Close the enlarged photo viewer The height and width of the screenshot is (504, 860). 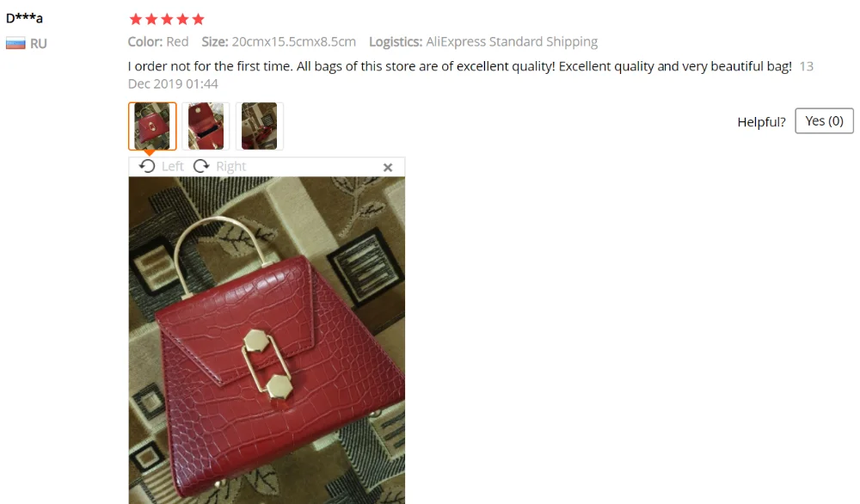[388, 167]
